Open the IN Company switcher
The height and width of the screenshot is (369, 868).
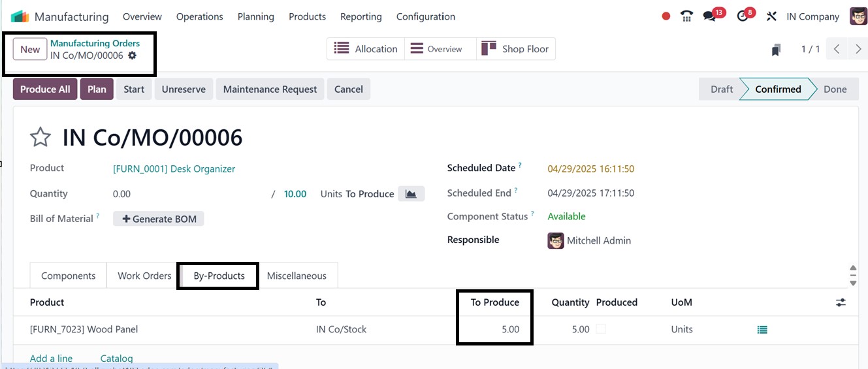[812, 16]
